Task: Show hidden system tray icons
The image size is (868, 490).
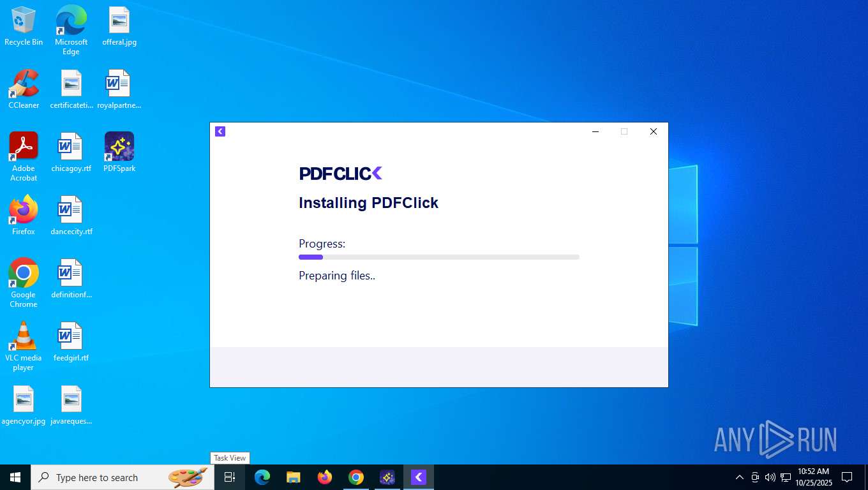Action: [740, 477]
